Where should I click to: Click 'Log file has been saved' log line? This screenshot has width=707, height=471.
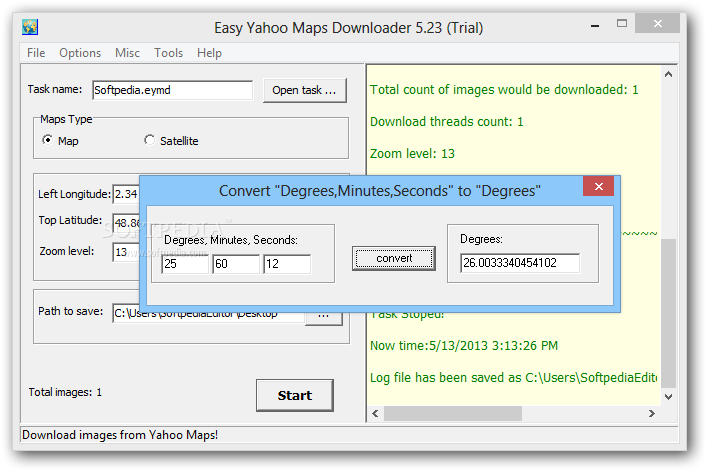513,378
